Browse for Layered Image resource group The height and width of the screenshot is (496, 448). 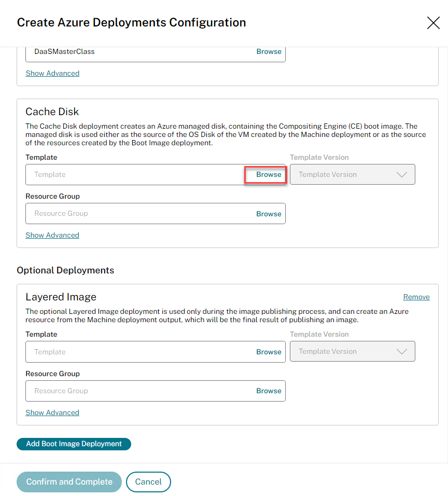pos(269,391)
